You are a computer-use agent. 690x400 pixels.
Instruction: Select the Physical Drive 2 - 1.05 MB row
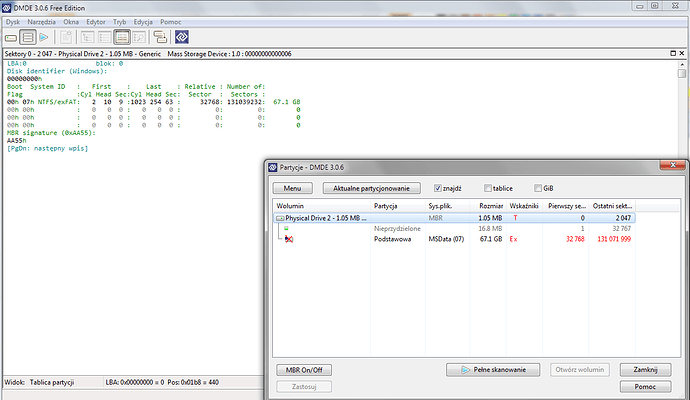point(454,218)
